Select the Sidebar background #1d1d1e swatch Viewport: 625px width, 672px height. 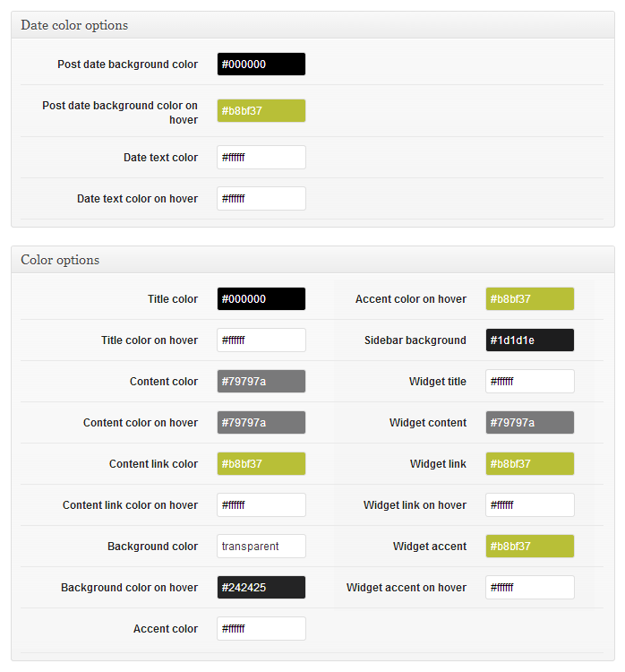point(530,340)
